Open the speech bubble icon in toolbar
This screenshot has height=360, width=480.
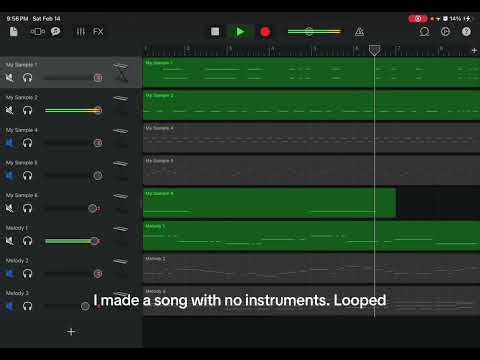point(55,31)
